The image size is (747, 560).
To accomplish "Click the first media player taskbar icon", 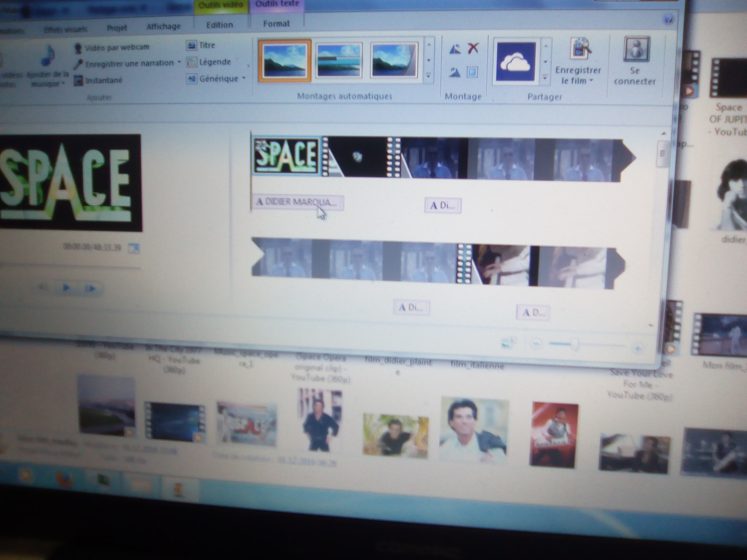I will tap(26, 476).
